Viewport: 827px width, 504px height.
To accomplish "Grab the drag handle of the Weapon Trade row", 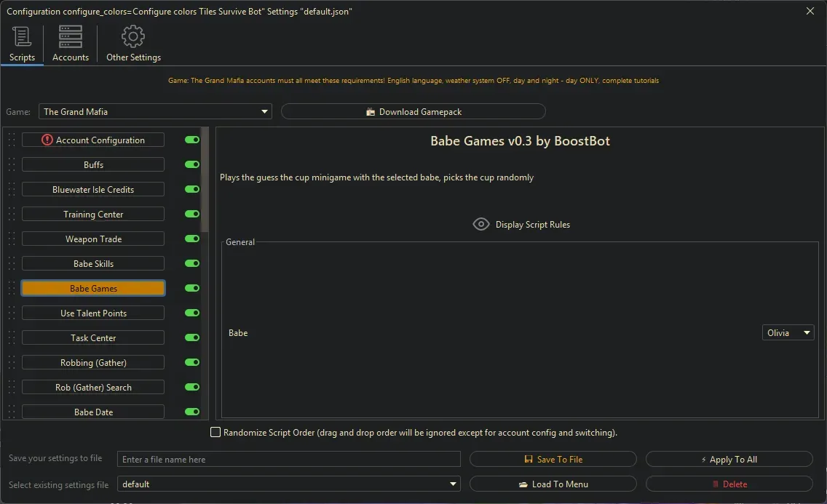I will 12,239.
